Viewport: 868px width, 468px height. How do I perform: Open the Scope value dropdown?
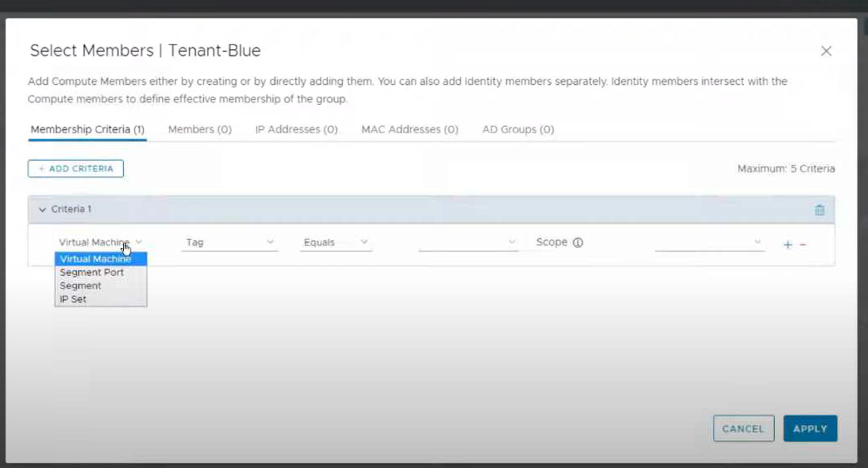[708, 242]
